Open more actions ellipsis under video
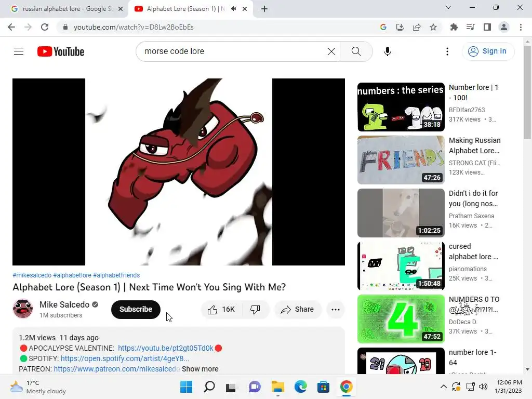Viewport: 532px width, 399px height. [x=335, y=309]
